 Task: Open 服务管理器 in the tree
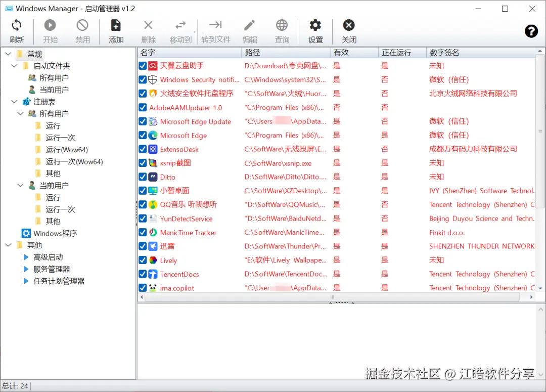pos(52,269)
